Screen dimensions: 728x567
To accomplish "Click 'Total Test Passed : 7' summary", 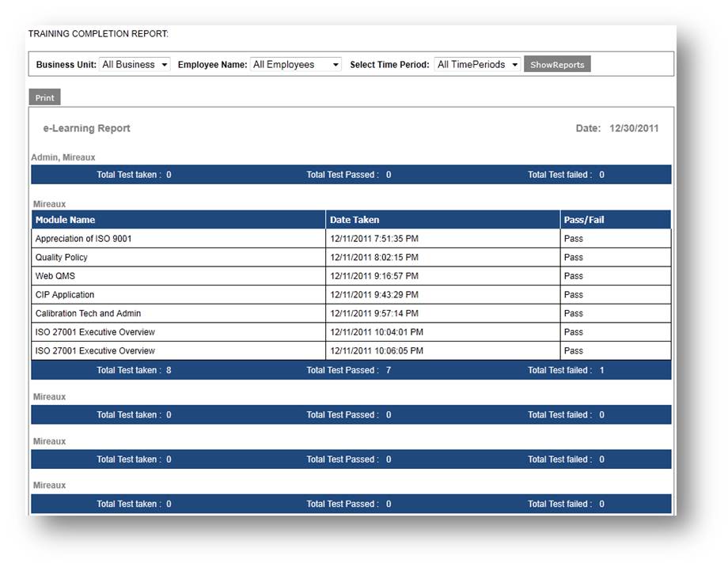I will coord(349,370).
